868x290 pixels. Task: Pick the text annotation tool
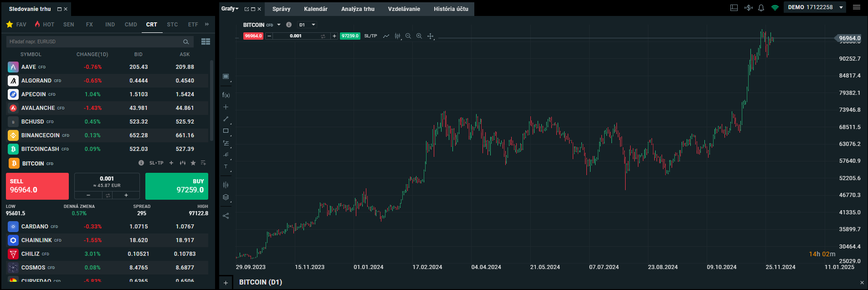226,167
